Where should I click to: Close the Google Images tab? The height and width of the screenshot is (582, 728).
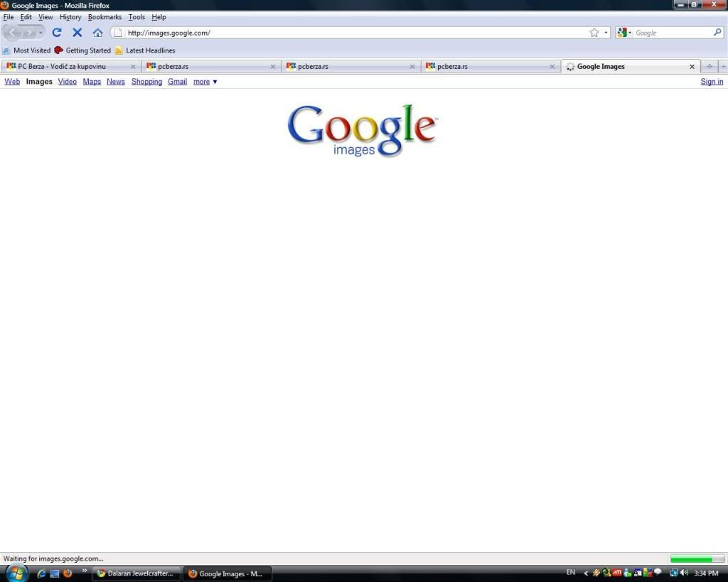click(692, 67)
